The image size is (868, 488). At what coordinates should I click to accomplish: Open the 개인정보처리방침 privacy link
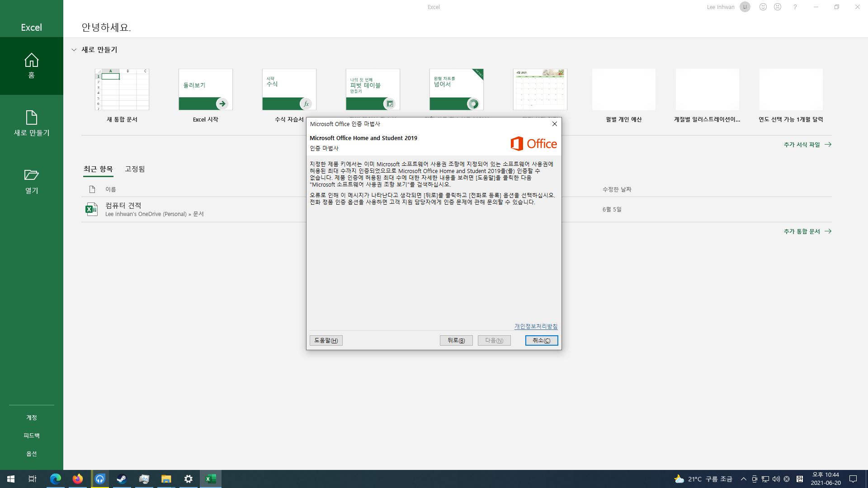pyautogui.click(x=536, y=326)
